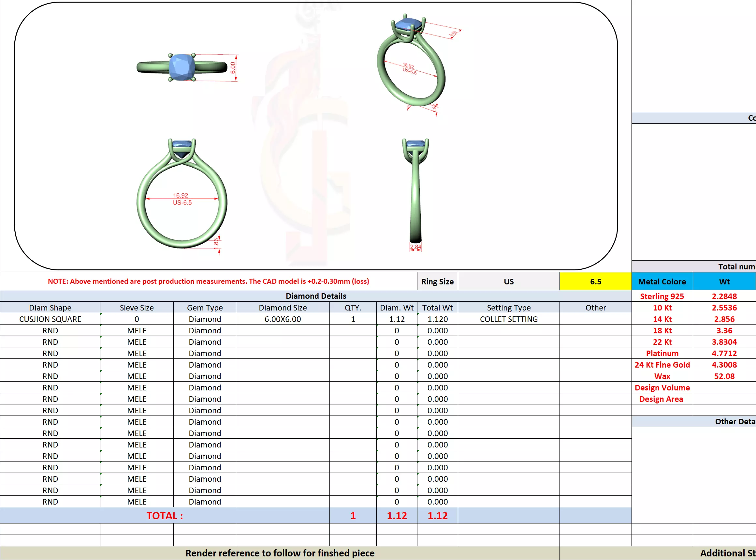The height and width of the screenshot is (560, 756).
Task: Click the red production measurements note
Action: [x=208, y=281]
